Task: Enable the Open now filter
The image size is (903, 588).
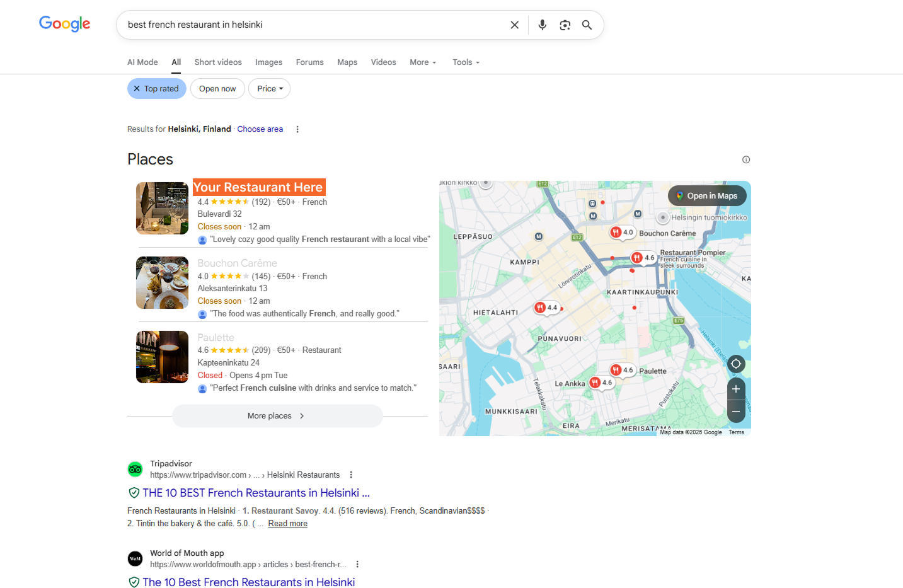Action: pos(217,88)
